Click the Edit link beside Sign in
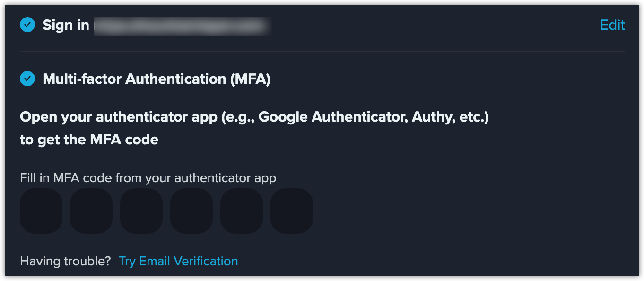 click(x=612, y=25)
